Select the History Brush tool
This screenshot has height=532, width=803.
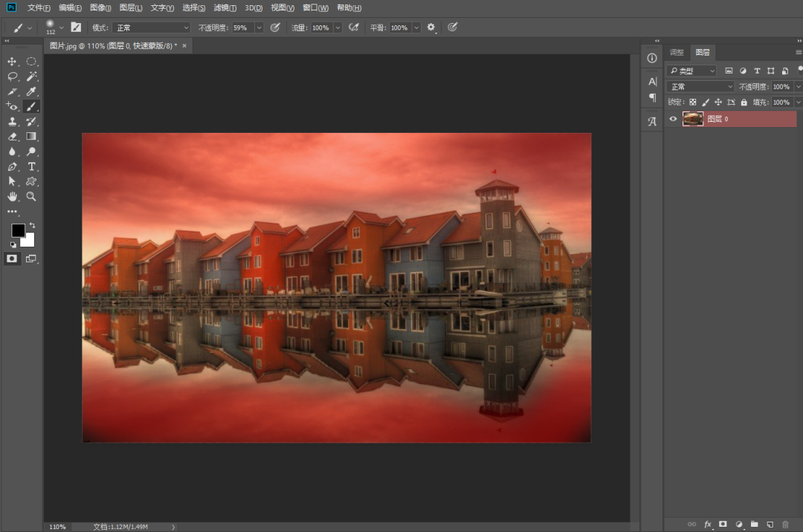coord(31,122)
